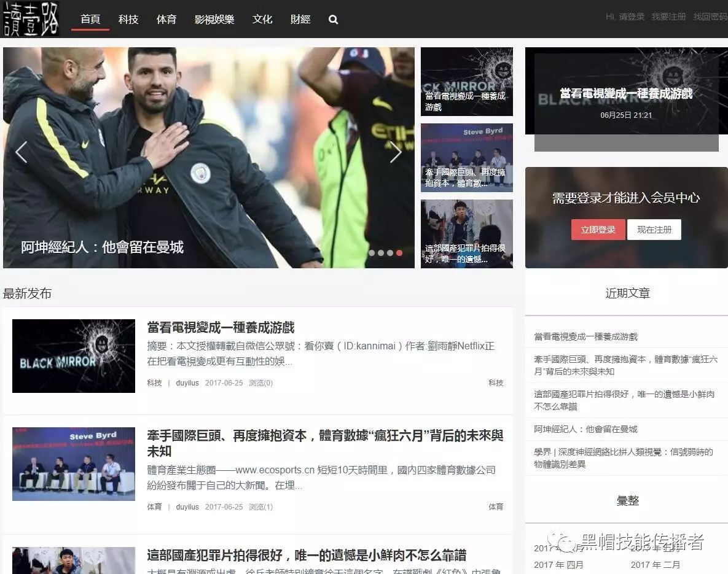Open article 這部國產犯罪片拍得很好 title in list
The width and height of the screenshot is (728, 574).
point(307,555)
